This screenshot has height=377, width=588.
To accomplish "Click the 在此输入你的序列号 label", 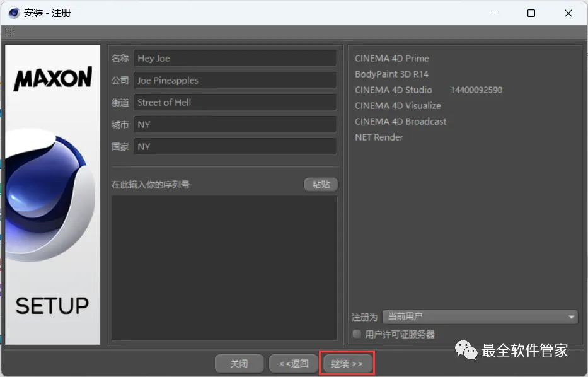I will tap(151, 185).
